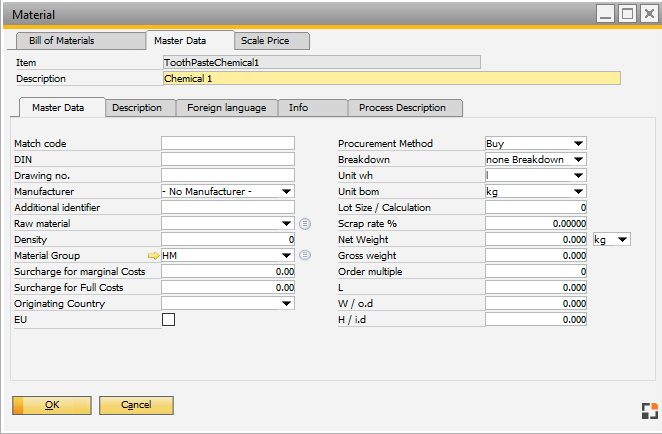Click the Cancel button
Image resolution: width=662 pixels, height=434 pixels.
(136, 405)
